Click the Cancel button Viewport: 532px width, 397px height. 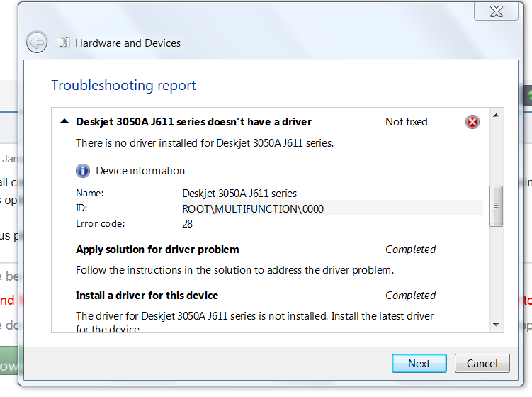[x=482, y=364]
